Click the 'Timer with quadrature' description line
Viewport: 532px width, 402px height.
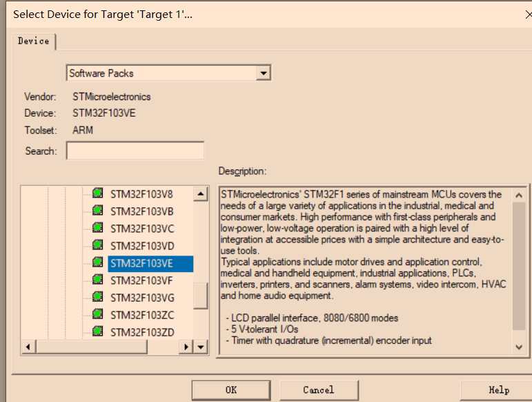click(x=328, y=341)
